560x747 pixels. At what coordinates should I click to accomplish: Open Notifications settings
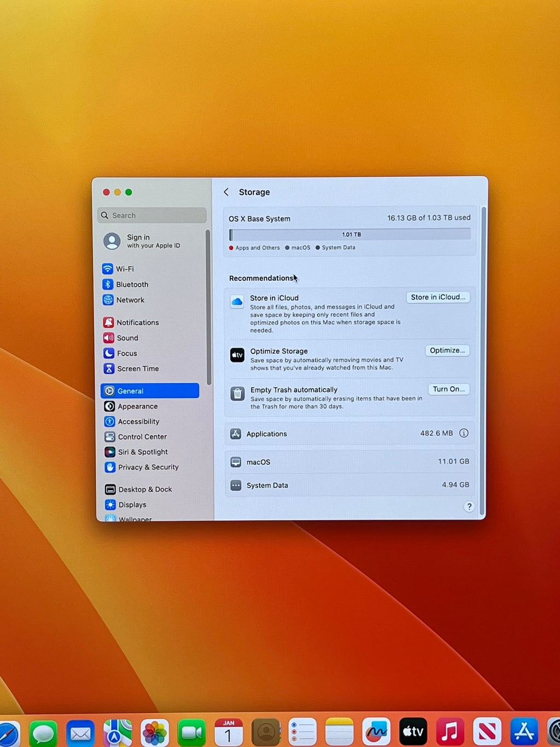131,322
